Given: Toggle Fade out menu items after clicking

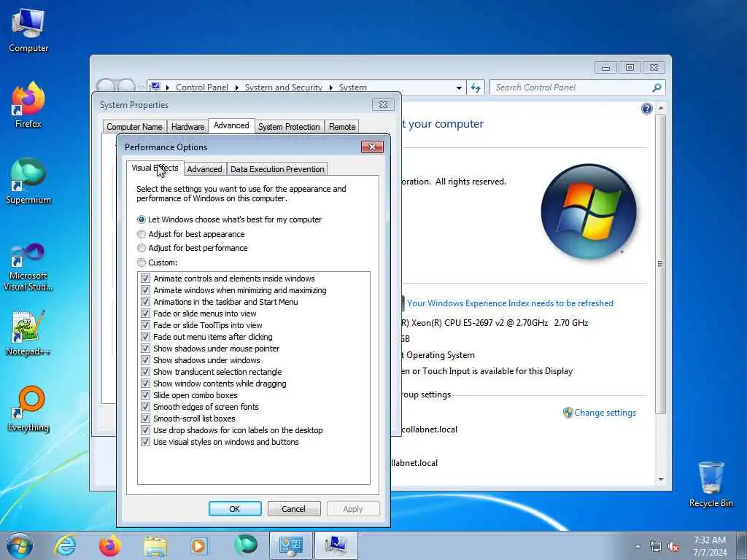Looking at the screenshot, I should (x=145, y=337).
